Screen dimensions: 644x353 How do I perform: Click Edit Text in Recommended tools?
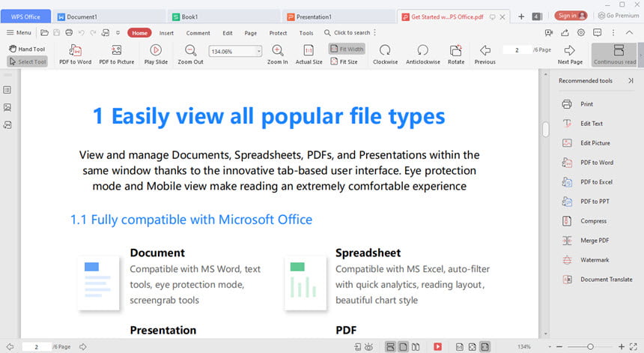coord(583,123)
